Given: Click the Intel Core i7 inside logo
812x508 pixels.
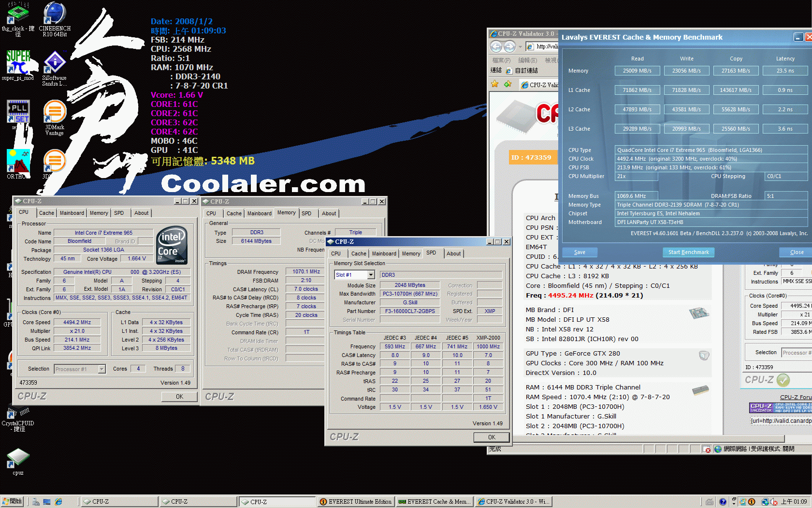Looking at the screenshot, I should [172, 245].
